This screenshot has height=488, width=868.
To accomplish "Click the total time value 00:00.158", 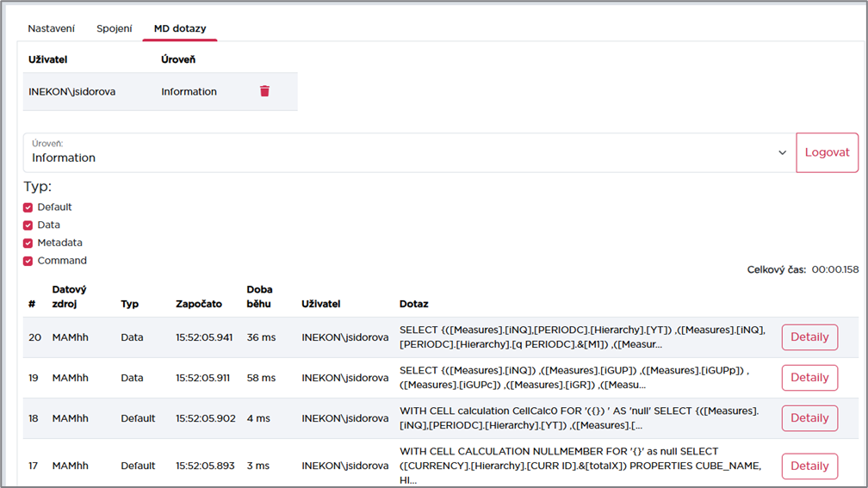I will [834, 269].
